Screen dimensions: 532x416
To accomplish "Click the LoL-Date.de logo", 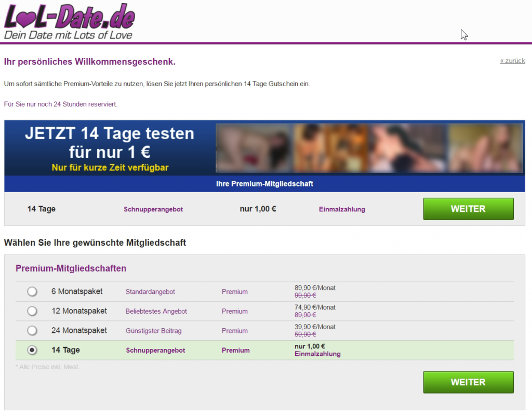I will coord(69,21).
